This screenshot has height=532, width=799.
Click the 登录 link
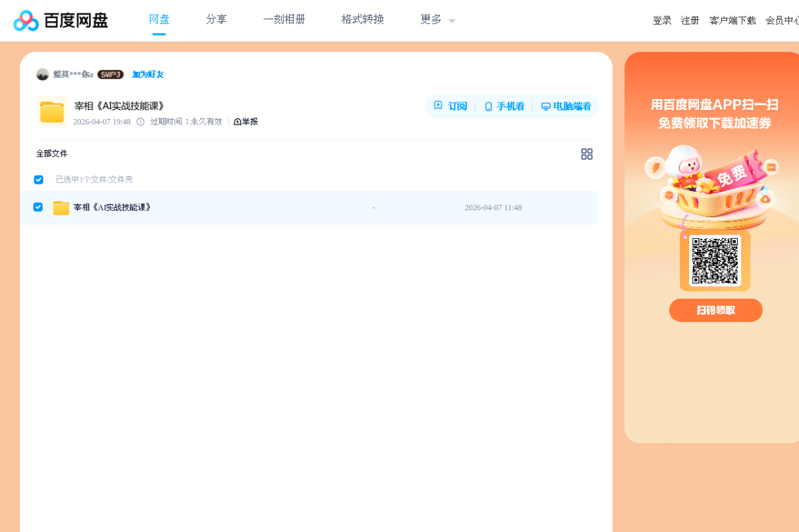pyautogui.click(x=662, y=20)
